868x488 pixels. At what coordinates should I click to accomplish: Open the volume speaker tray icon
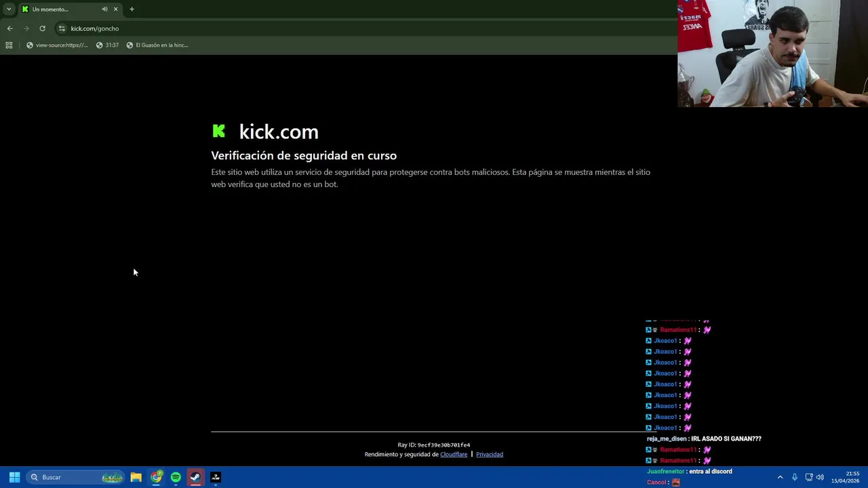tap(820, 477)
